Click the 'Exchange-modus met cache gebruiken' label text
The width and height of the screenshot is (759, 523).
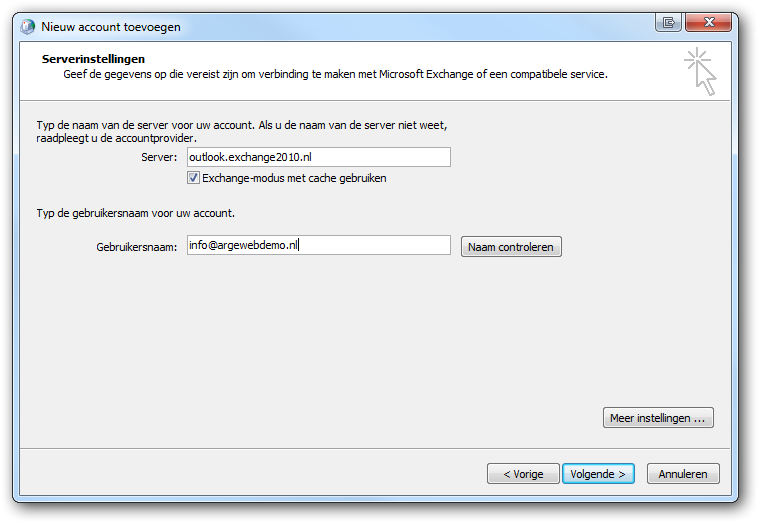pyautogui.click(x=294, y=178)
